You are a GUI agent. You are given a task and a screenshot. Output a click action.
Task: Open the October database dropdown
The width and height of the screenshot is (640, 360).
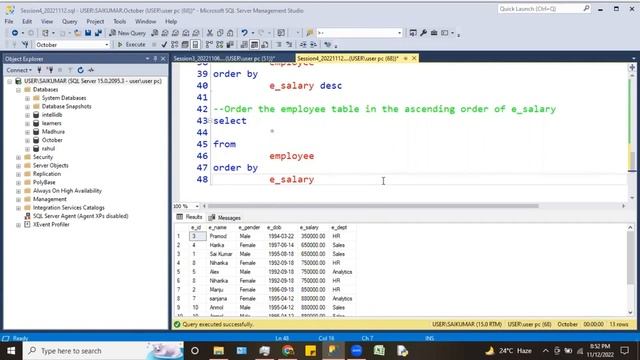coord(72,44)
